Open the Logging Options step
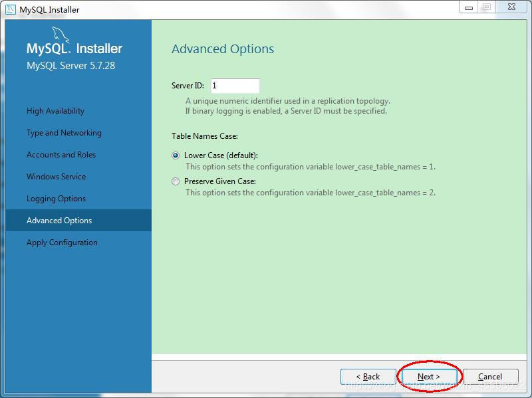The image size is (532, 398). click(57, 199)
